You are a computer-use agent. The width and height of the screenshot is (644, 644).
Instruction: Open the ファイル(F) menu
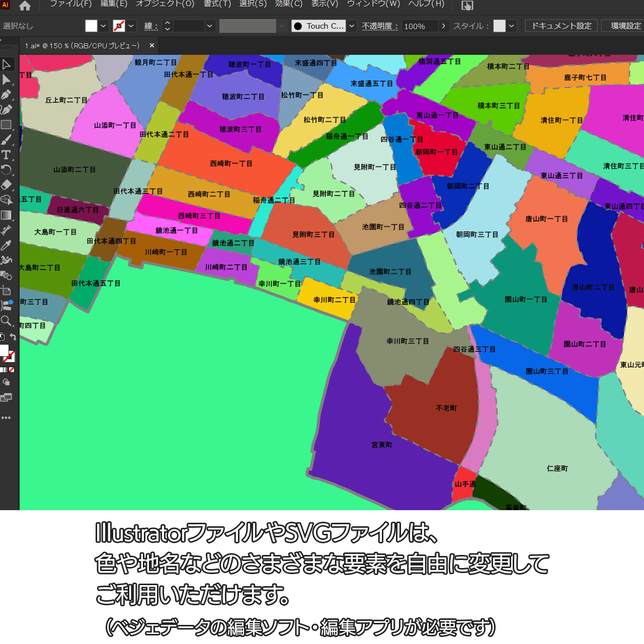coord(70,4)
